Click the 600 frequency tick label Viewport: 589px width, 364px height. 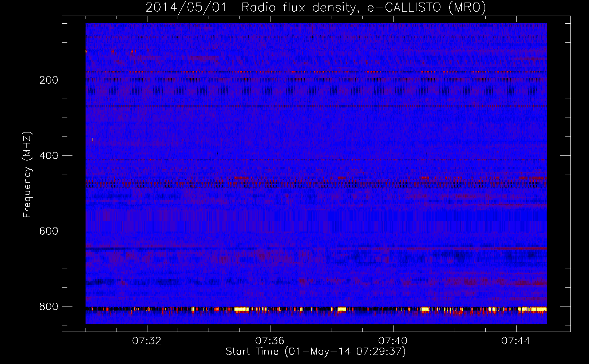(49, 231)
